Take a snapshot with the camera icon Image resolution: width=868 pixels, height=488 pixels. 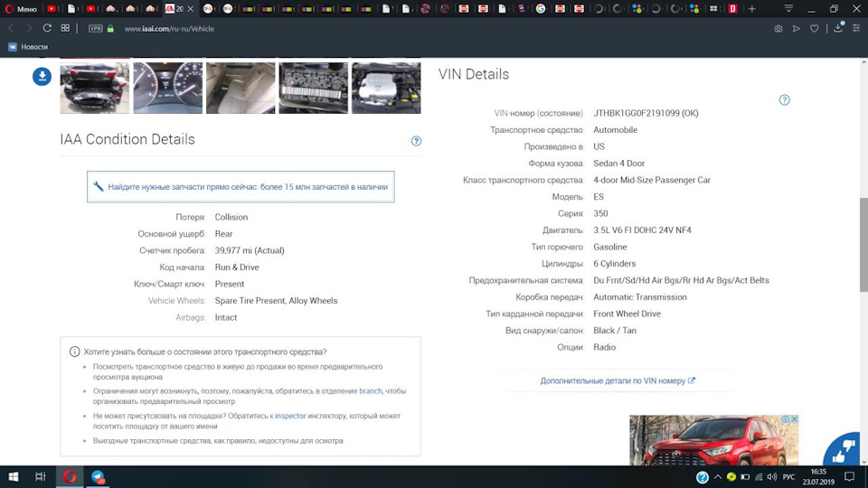click(x=778, y=28)
